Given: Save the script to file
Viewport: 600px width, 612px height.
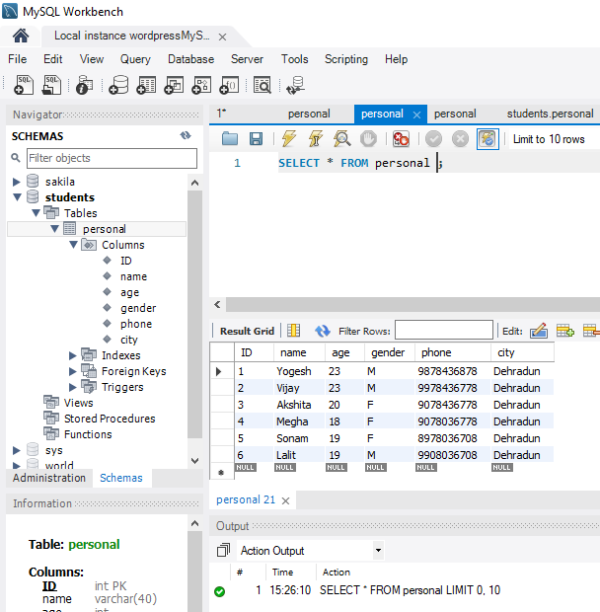Looking at the screenshot, I should (x=256, y=139).
